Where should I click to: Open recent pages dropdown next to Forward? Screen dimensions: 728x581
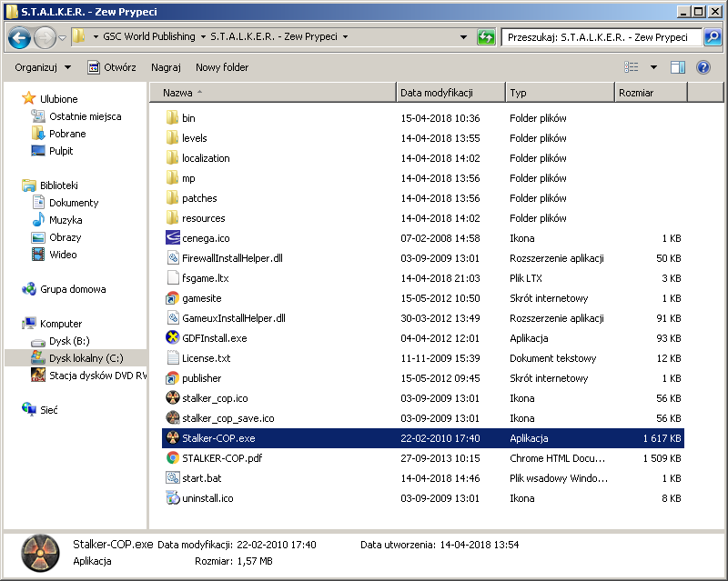[x=62, y=37]
